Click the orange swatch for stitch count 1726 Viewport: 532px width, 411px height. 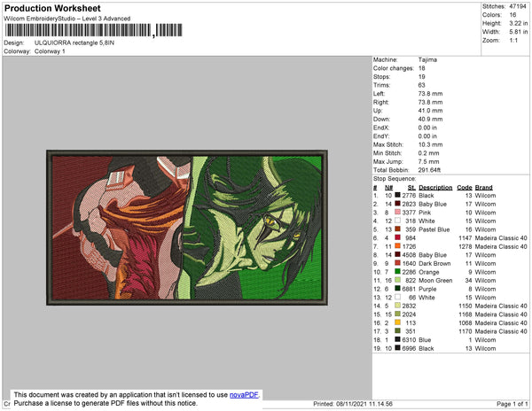pos(397,246)
